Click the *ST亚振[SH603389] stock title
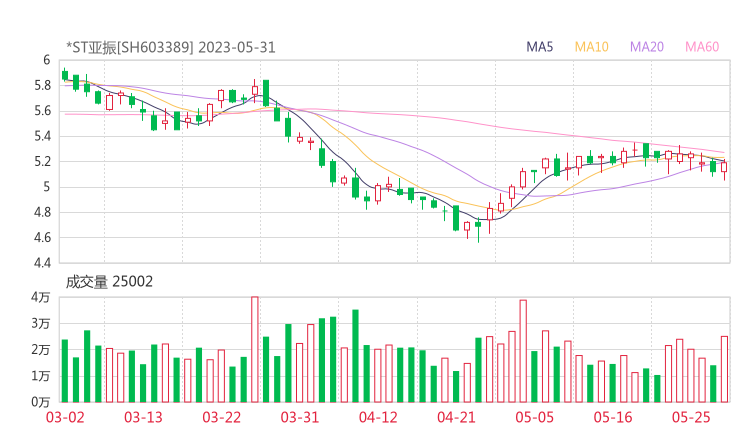Viewport: 740px width, 440px height. pyautogui.click(x=130, y=46)
